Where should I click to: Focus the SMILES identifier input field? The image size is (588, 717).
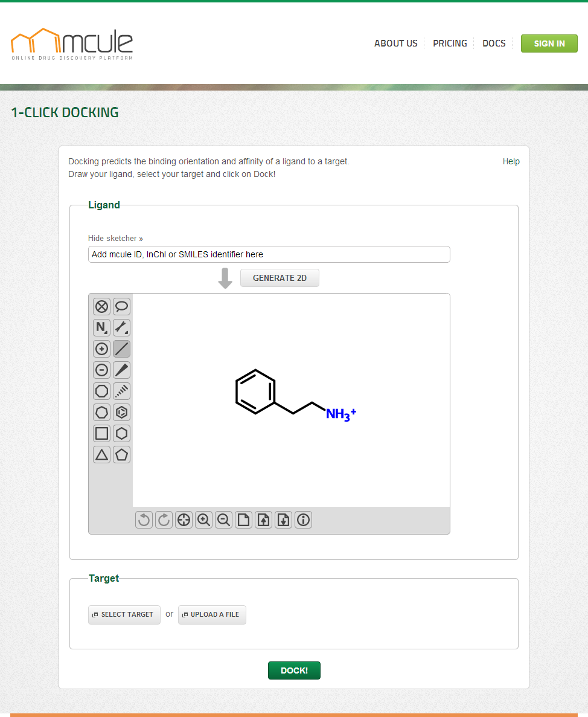coord(269,254)
